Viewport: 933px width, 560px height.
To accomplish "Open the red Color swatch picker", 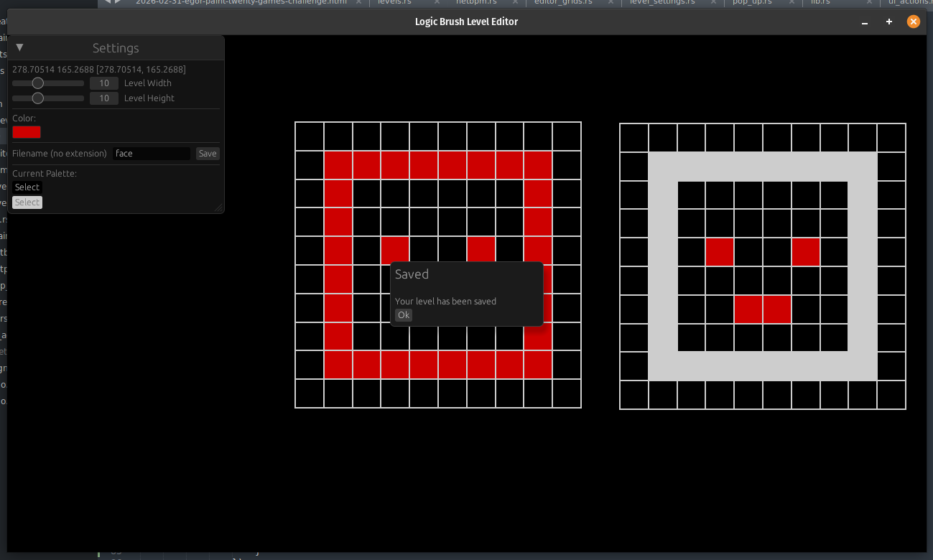I will coord(27,132).
